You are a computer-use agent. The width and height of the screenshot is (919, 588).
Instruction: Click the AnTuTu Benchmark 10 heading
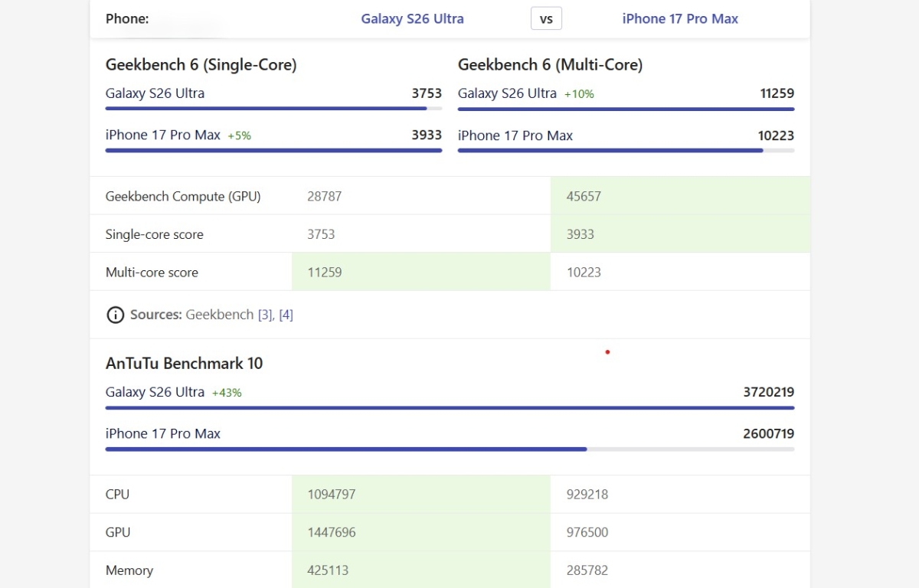click(184, 364)
